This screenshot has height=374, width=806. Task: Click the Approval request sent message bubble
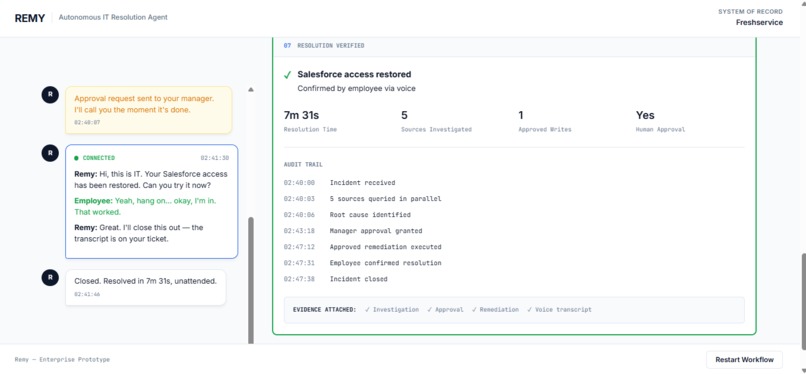(149, 110)
